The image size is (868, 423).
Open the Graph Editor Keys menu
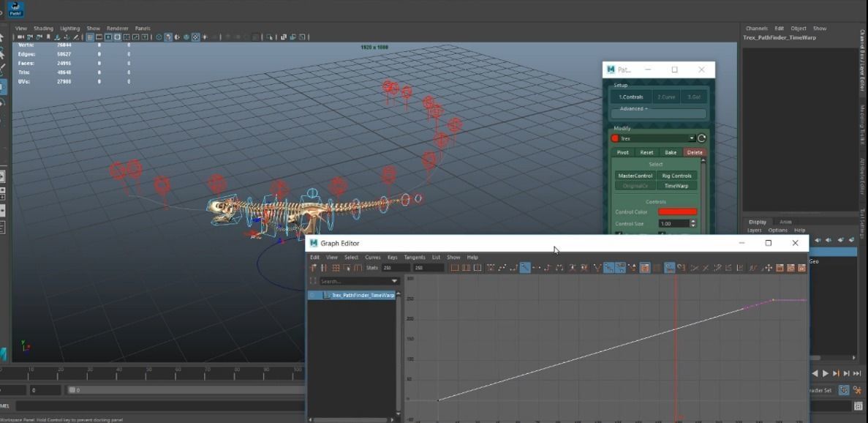tap(393, 258)
